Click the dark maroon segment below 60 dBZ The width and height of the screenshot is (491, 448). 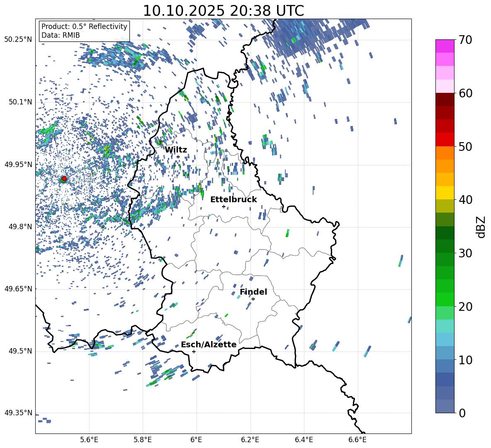pos(445,99)
